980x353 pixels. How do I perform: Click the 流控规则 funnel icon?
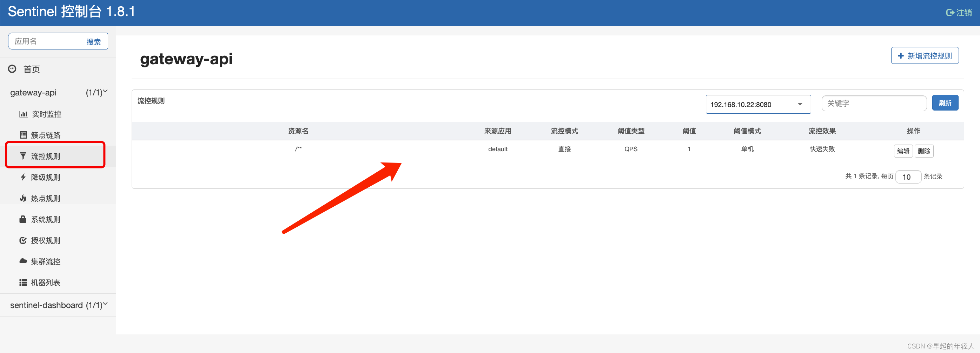23,155
